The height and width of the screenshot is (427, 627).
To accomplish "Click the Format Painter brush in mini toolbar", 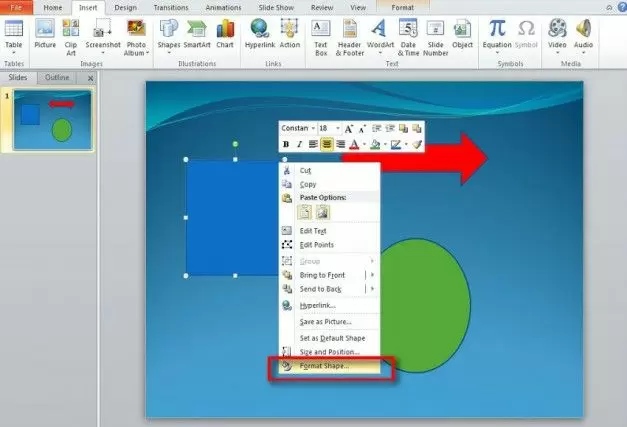I will [x=417, y=145].
